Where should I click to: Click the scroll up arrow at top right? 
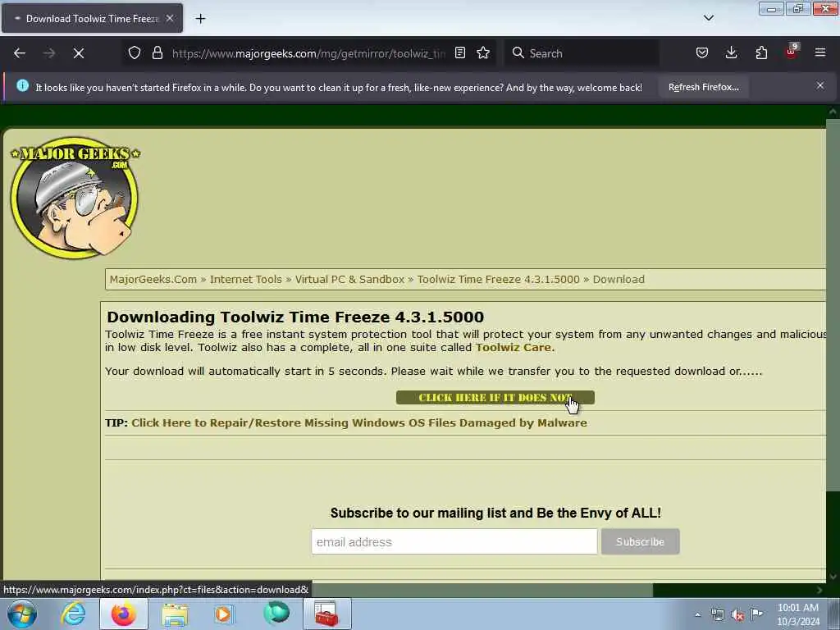pyautogui.click(x=833, y=112)
